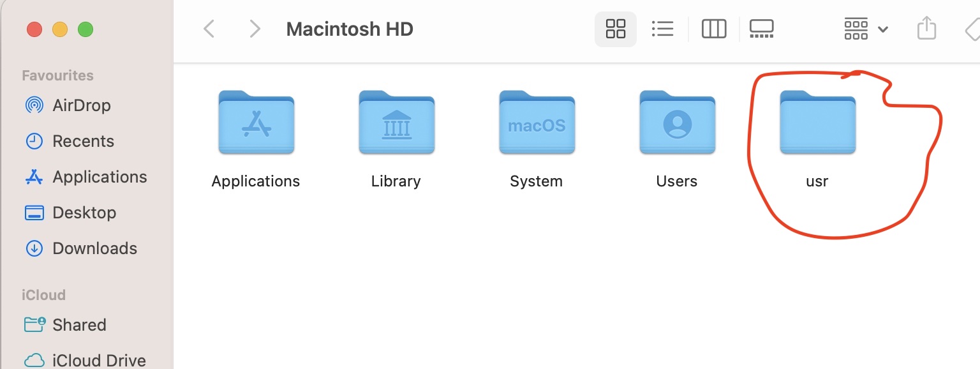980x369 pixels.
Task: Minimize the window with yellow button
Action: coord(60,29)
